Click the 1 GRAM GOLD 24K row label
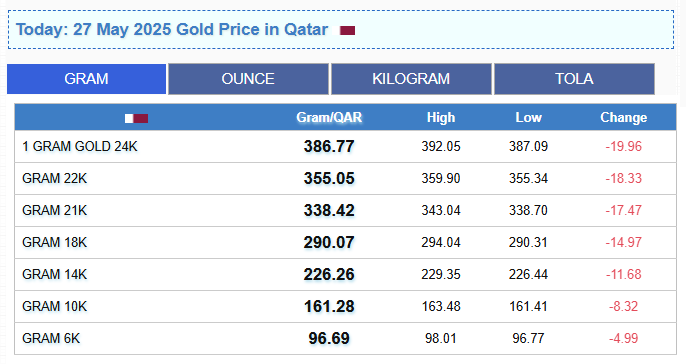Screen dimensions: 686x364 tap(80, 146)
